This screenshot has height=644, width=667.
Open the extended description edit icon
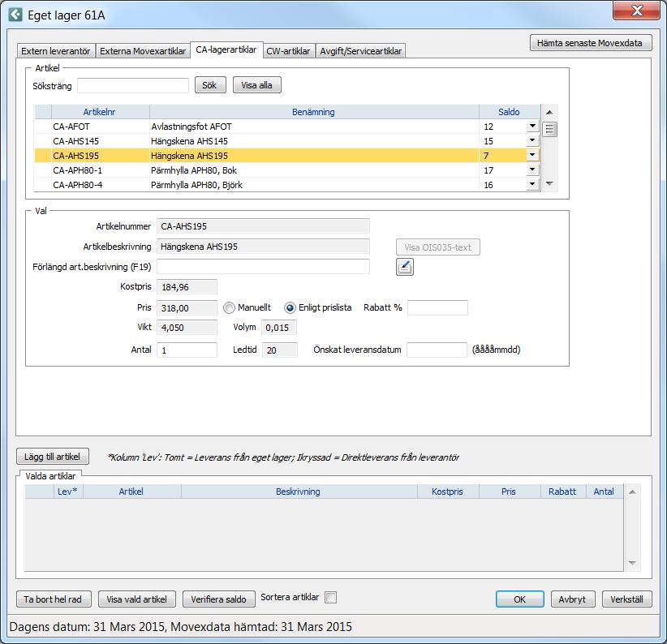(405, 267)
